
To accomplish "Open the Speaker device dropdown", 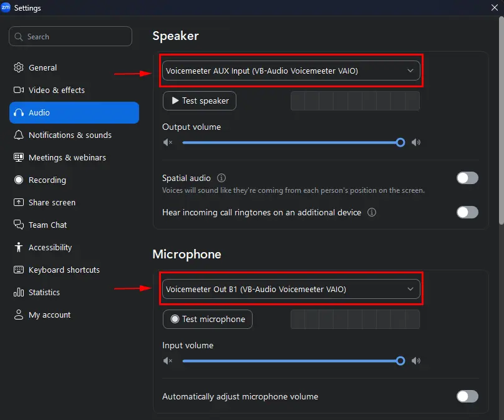I will pos(291,71).
